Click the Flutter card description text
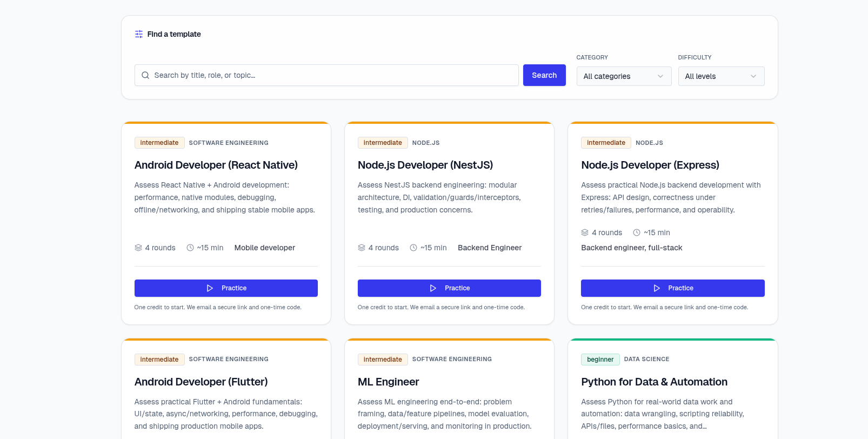 226,414
